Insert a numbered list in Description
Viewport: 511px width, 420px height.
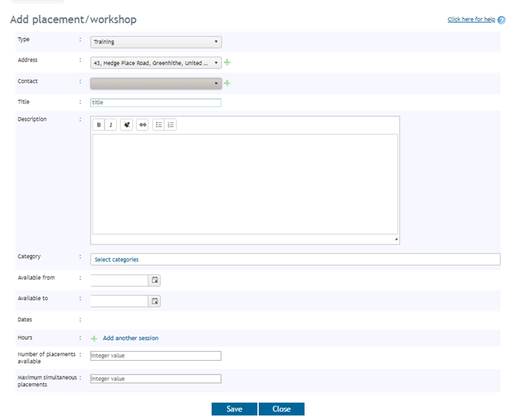[171, 124]
